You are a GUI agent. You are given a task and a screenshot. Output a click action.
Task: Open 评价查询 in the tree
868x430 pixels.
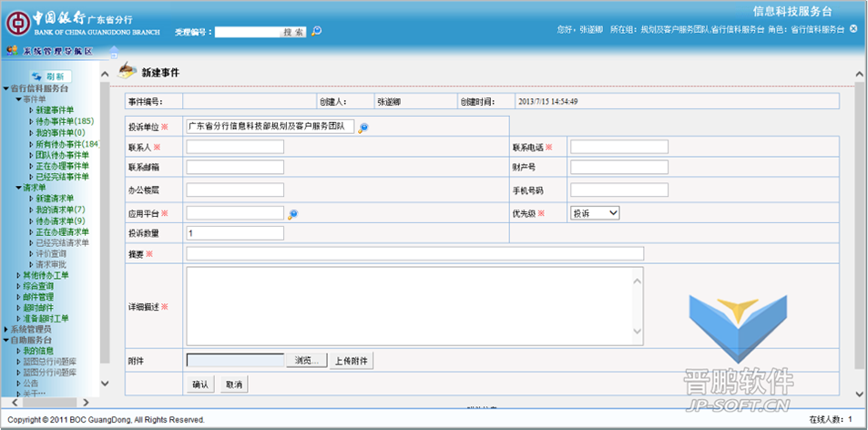point(51,253)
